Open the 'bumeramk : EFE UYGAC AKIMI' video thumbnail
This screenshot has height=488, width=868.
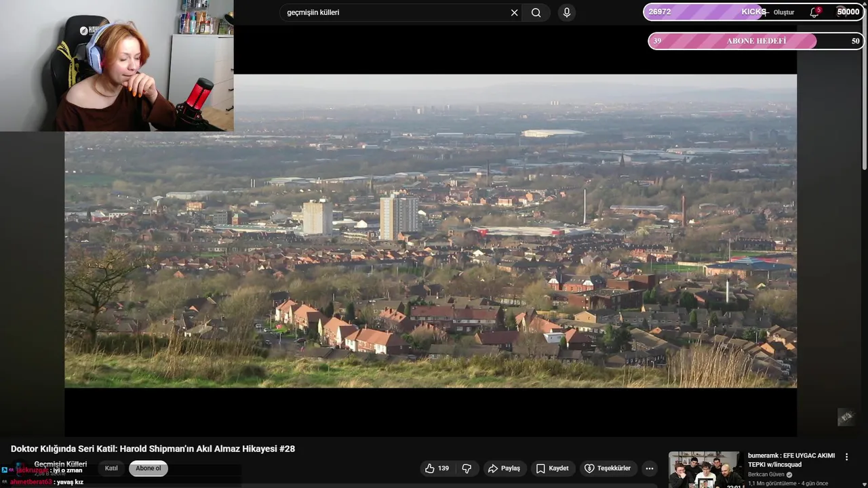pyautogui.click(x=705, y=470)
